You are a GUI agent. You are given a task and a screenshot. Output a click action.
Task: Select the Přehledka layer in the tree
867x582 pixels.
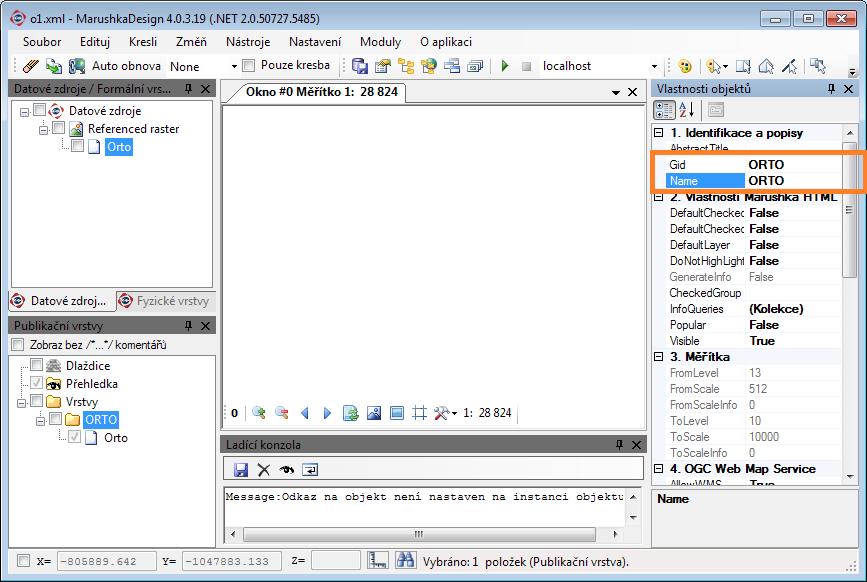click(x=92, y=384)
